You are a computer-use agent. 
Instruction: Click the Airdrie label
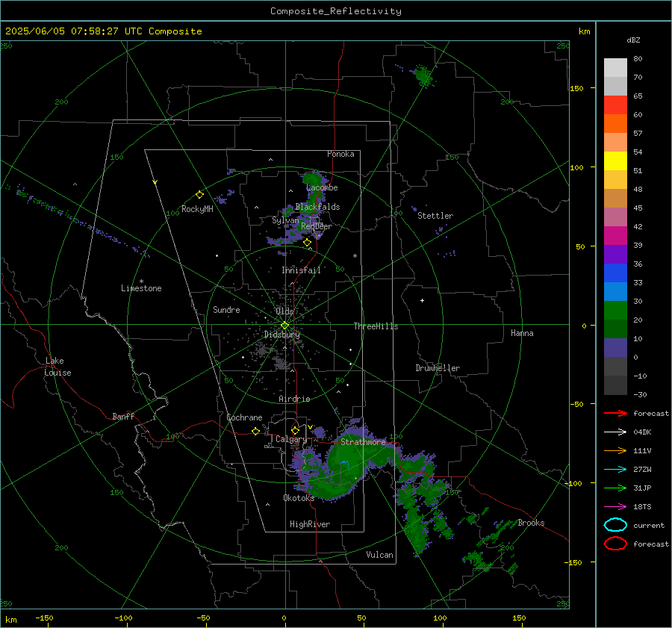pyautogui.click(x=294, y=399)
